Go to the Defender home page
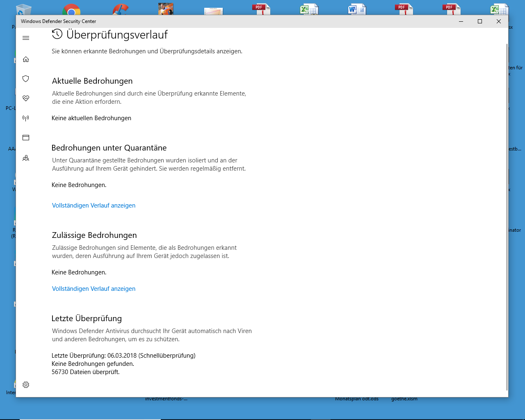The width and height of the screenshot is (525, 420). pos(26,59)
